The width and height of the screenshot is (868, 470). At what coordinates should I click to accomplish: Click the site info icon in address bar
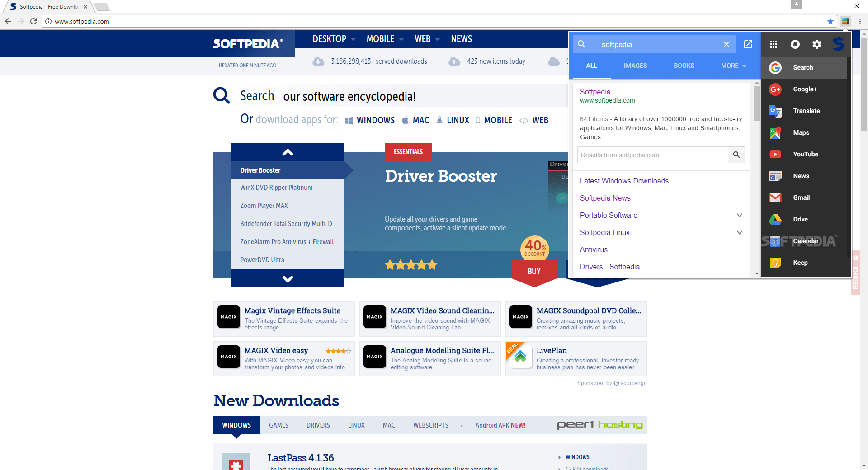[x=48, y=21]
